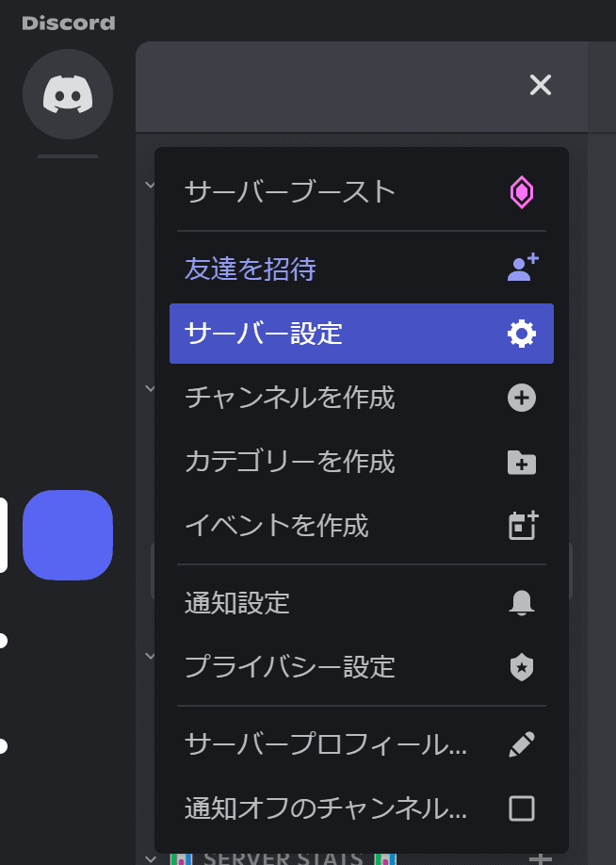Click the Discord home logo icon
The image size is (616, 865).
pos(68,94)
